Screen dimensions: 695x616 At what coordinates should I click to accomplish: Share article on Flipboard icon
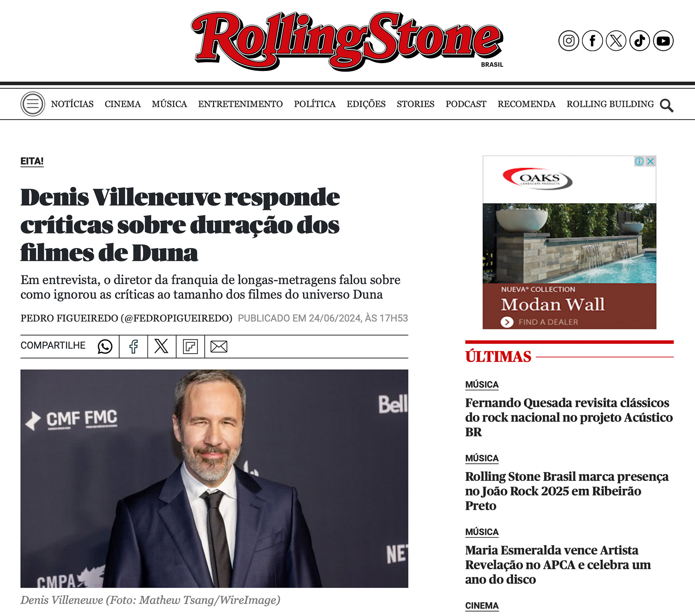click(x=190, y=347)
